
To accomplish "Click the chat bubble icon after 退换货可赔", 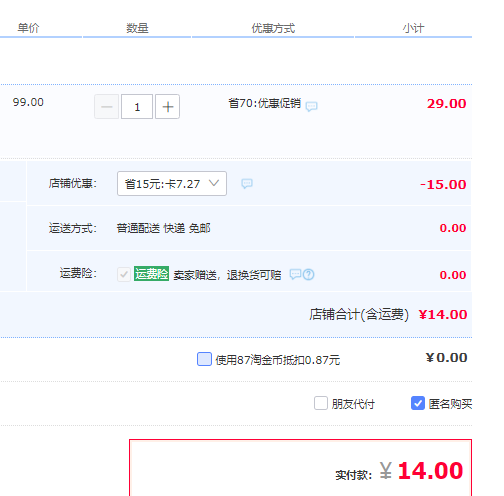I will click(x=295, y=274).
